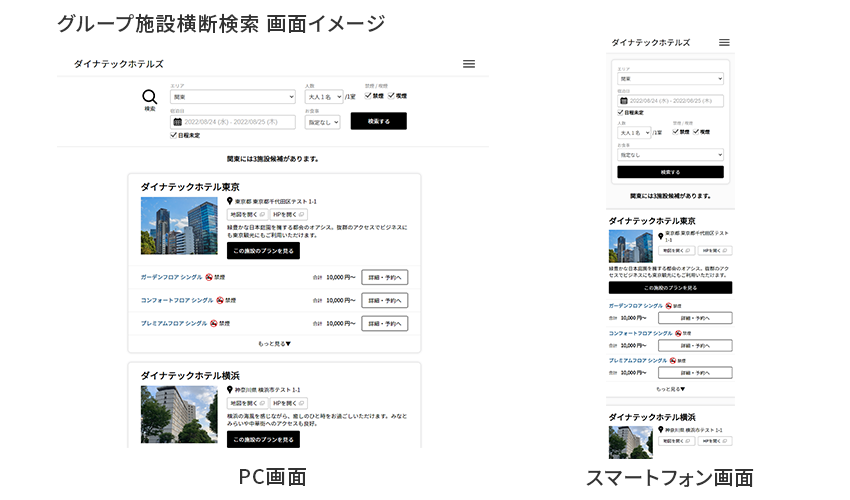
Task: Expand もっと見る under Tokyo hotel on smartphone
Action: (671, 389)
